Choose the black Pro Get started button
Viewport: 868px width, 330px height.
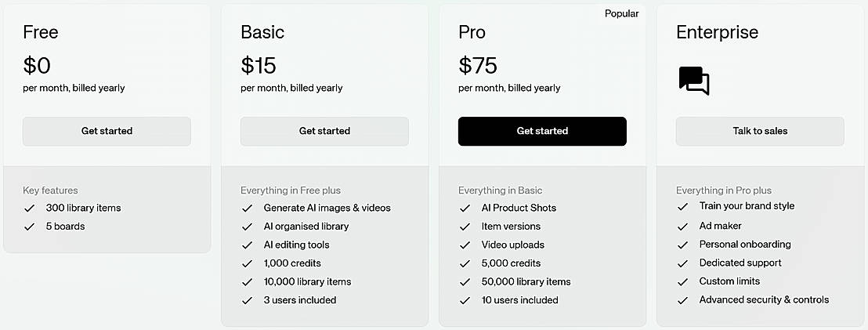542,131
